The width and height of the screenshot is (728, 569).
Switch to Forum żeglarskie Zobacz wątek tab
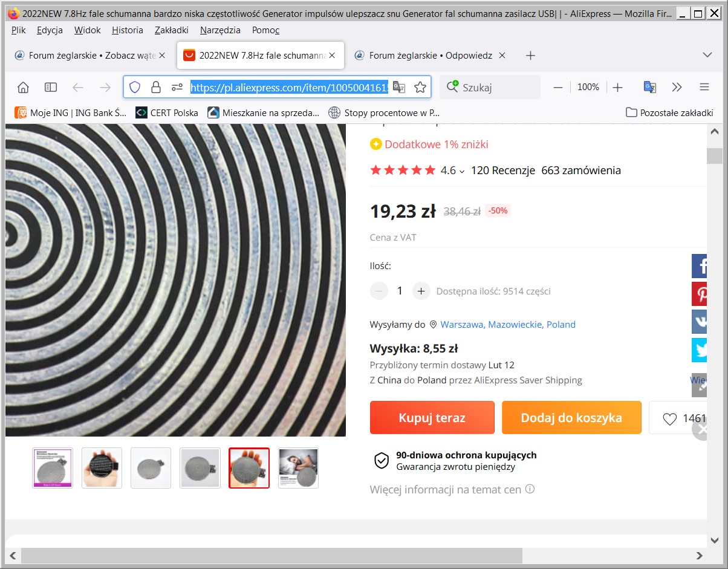point(91,56)
